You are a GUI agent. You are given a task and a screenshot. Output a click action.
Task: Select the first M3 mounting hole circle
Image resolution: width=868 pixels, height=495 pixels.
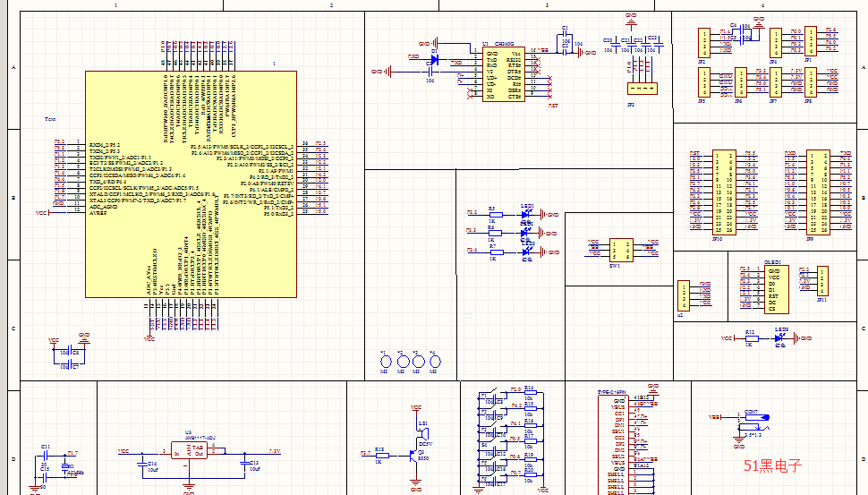(386, 362)
